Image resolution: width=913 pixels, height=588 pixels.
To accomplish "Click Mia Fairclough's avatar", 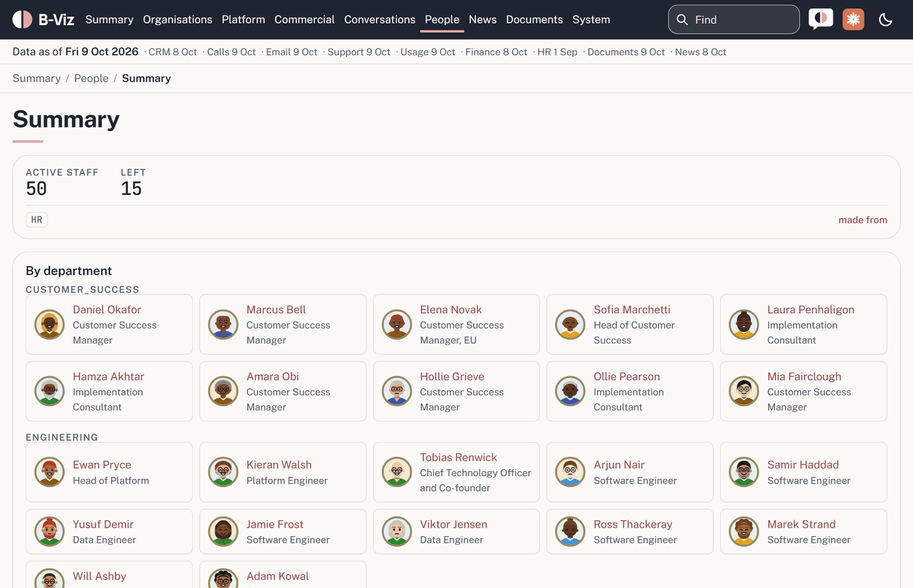I will [x=744, y=391].
